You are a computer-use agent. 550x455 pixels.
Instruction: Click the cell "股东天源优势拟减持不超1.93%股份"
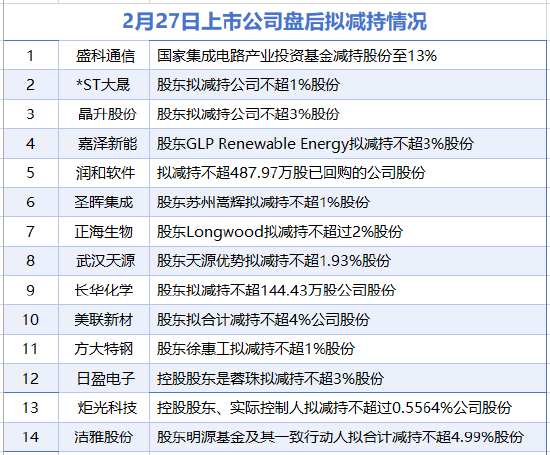coord(348,261)
